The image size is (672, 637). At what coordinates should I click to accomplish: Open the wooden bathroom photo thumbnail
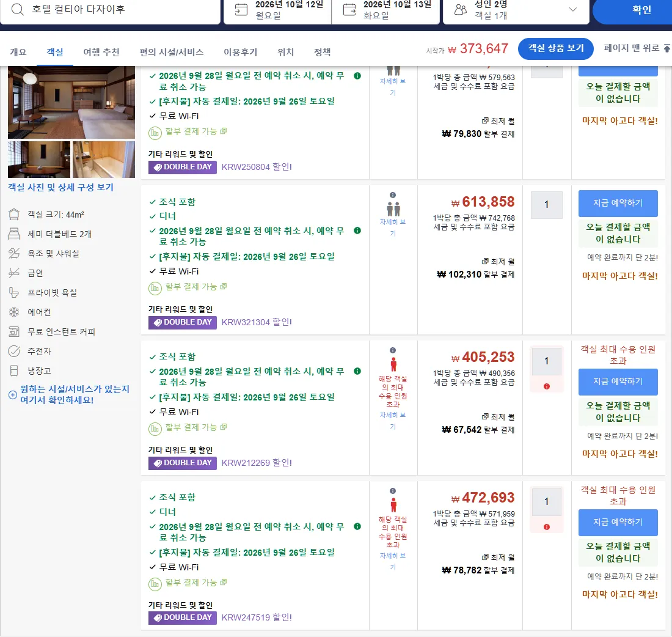click(104, 160)
